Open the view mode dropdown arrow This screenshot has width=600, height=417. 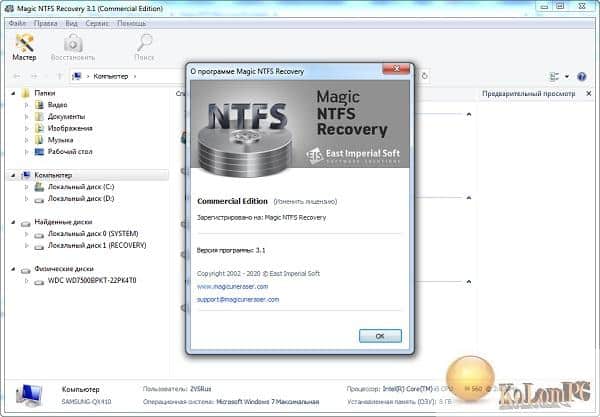(567, 77)
